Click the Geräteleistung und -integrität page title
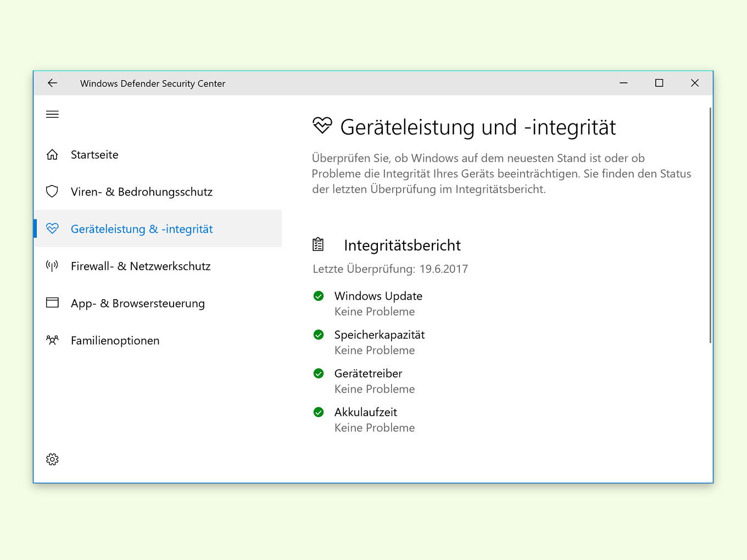 (478, 127)
